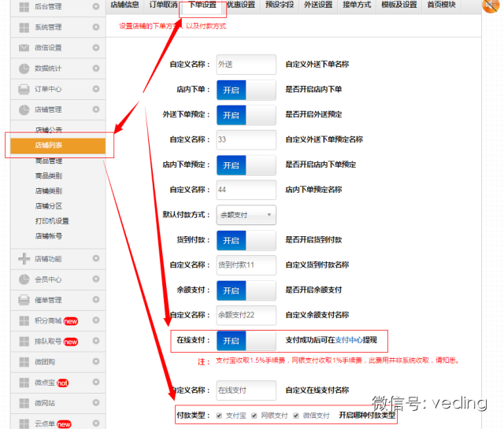
Task: Switch to the 接单方式 tab
Action: coord(357,6)
